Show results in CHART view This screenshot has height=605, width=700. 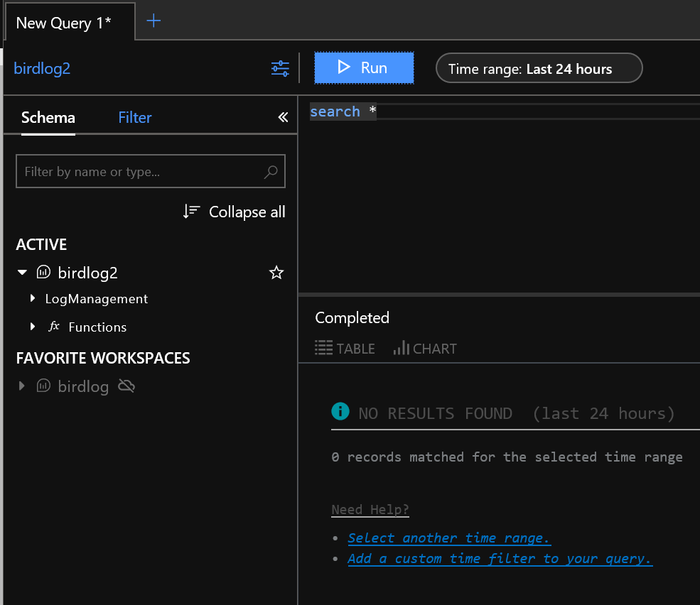pyautogui.click(x=425, y=349)
